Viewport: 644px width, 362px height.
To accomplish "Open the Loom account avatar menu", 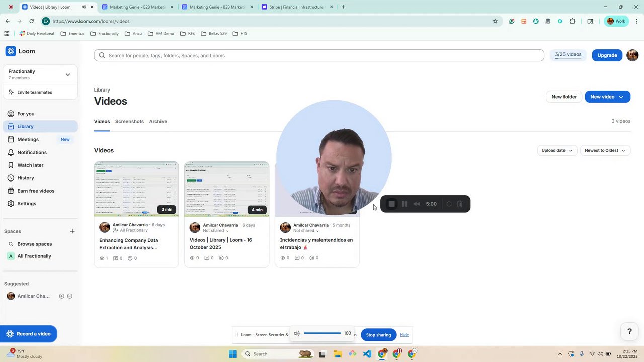I will pyautogui.click(x=632, y=55).
